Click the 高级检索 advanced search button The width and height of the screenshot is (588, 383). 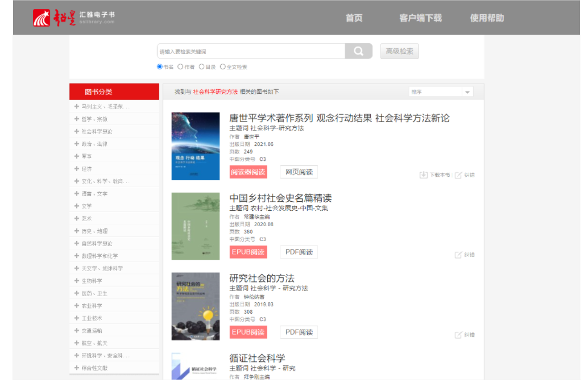pos(399,51)
